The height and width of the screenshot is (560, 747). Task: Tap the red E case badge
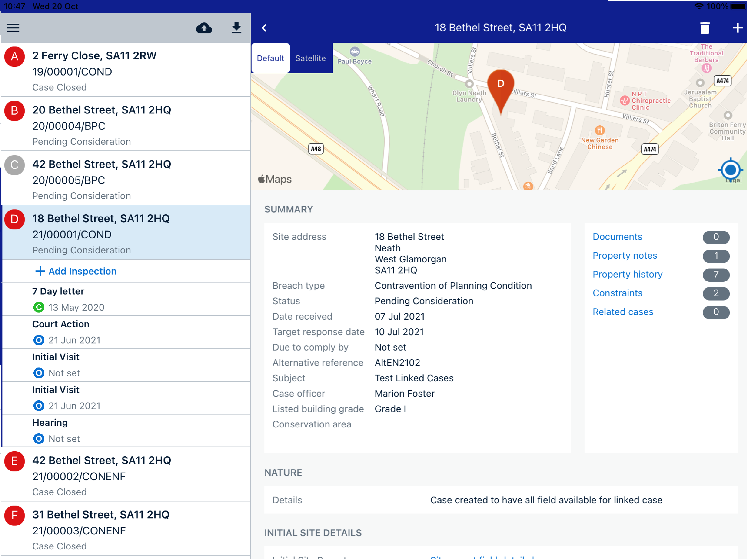coord(14,461)
